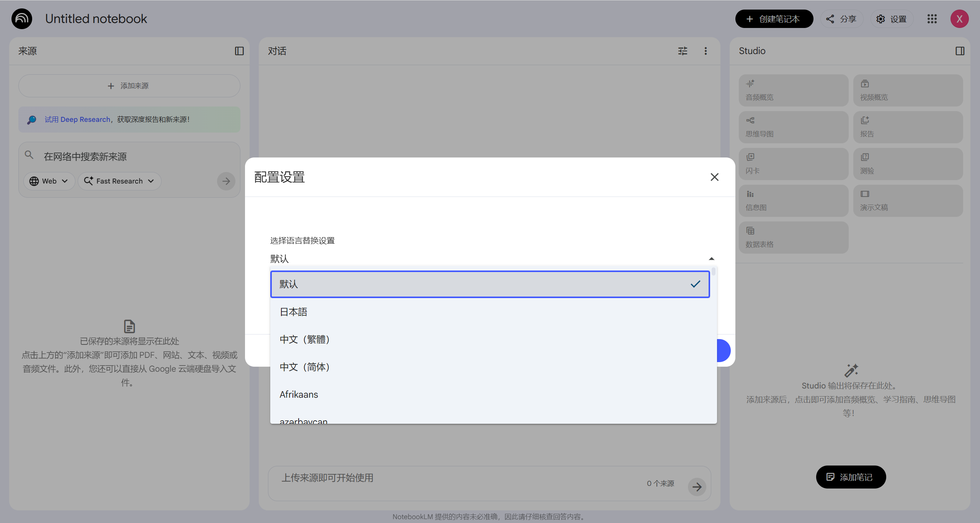This screenshot has height=523, width=980.
Task: Click the 添加笔记 button
Action: (x=851, y=477)
